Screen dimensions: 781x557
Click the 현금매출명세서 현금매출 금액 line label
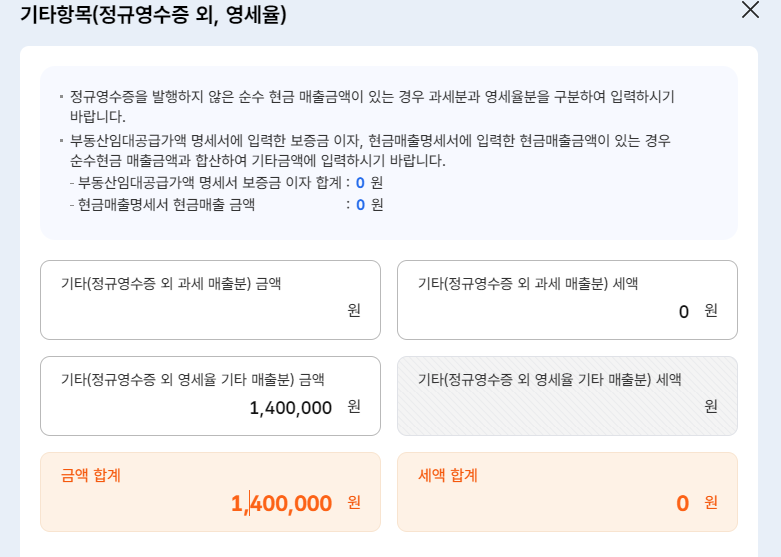point(168,205)
